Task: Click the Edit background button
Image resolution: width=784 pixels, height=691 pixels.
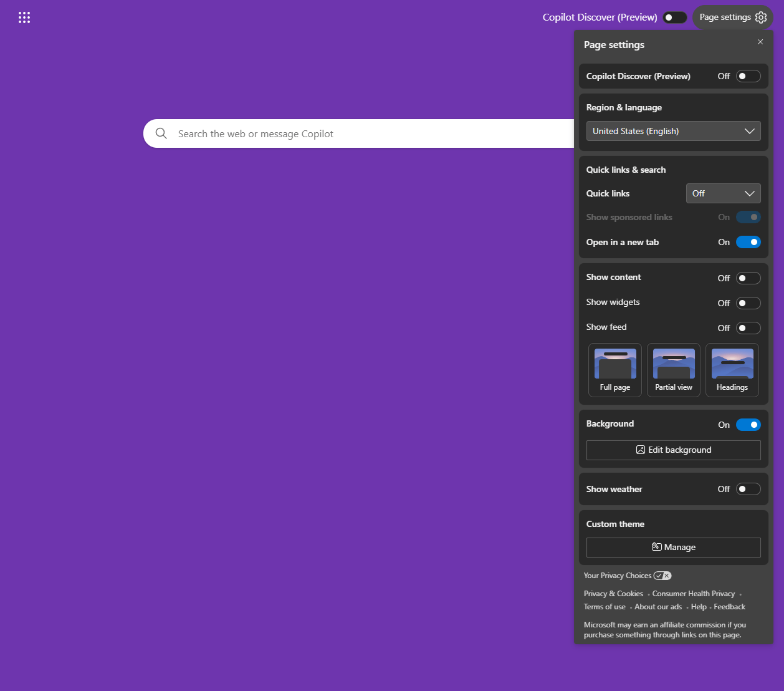Action: 673,450
